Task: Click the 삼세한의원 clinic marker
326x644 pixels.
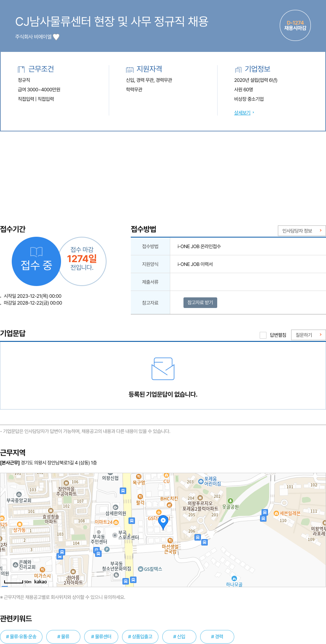Action: [116, 507]
